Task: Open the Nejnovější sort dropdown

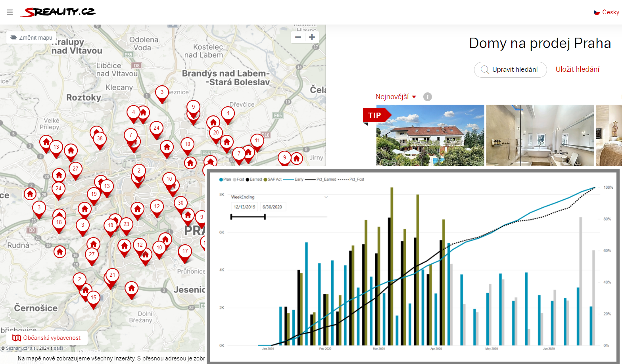Action: click(x=395, y=97)
